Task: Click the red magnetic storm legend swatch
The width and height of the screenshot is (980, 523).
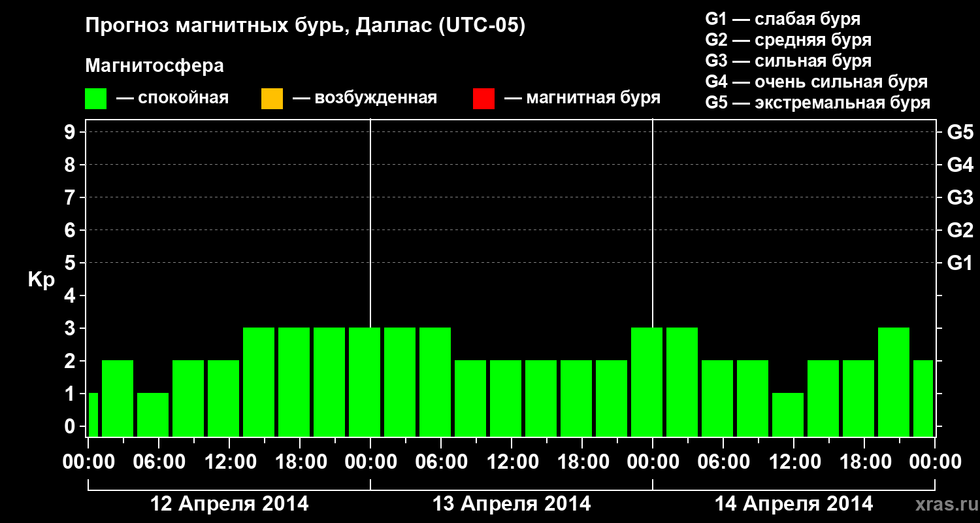Action: (x=483, y=99)
